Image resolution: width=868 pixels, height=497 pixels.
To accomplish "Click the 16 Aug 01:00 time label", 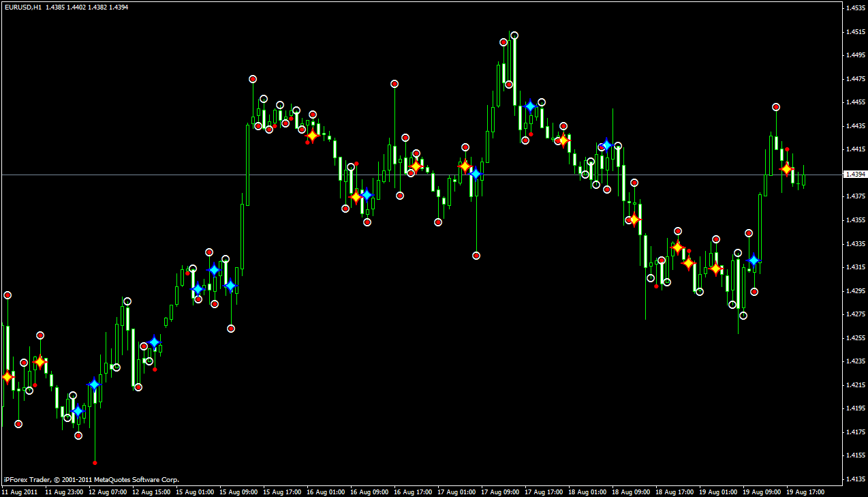I will (x=326, y=492).
